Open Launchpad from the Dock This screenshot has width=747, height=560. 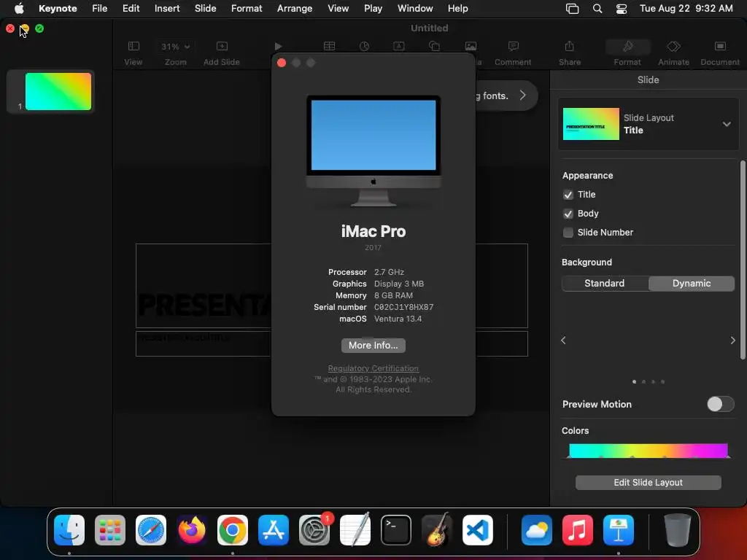click(x=110, y=530)
